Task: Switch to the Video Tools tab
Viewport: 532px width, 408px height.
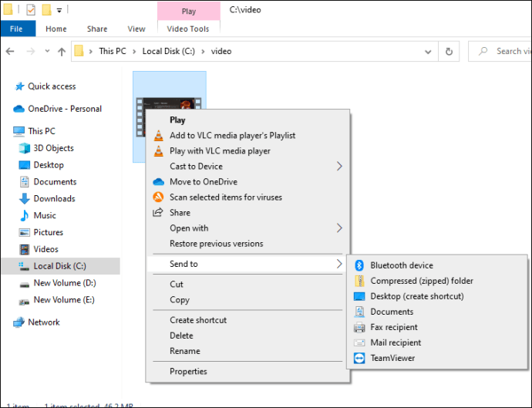Action: (x=189, y=29)
